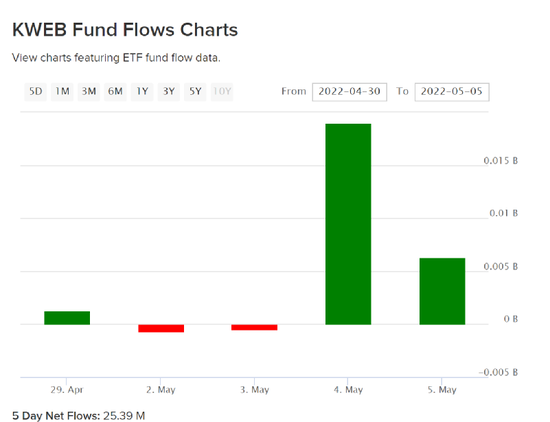Click the 5 Day Net Flows value
This screenshot has width=550, height=422.
coord(124,416)
